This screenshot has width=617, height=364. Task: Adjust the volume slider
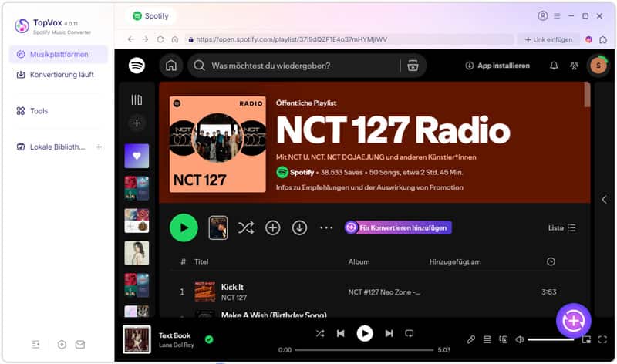tap(551, 339)
